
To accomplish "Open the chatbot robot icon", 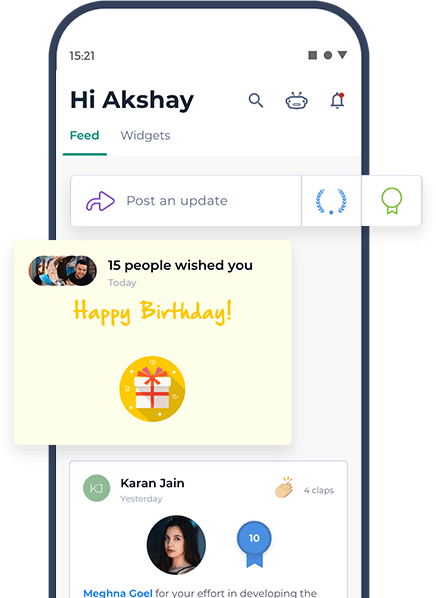I will point(297,101).
